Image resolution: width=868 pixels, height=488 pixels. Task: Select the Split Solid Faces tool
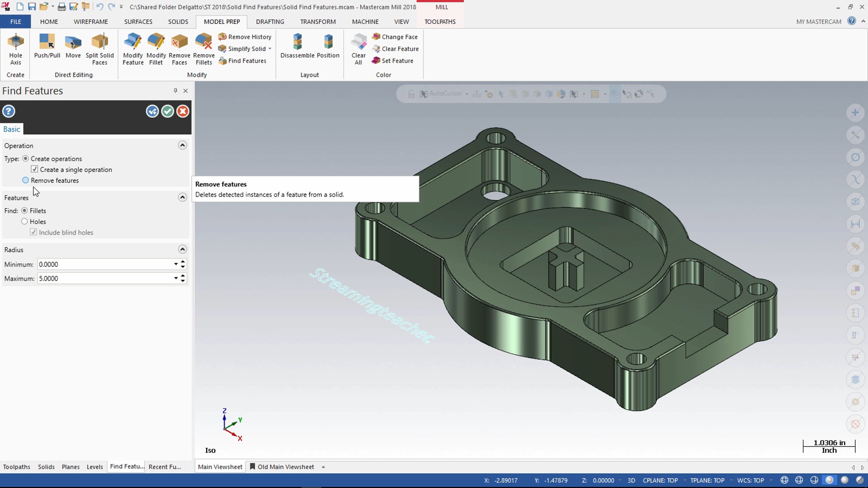coord(99,48)
